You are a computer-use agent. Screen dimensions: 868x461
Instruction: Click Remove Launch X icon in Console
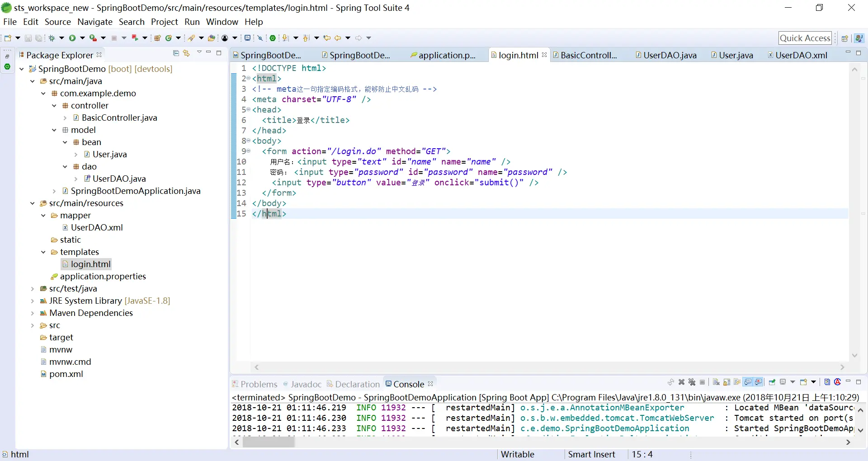[682, 382]
